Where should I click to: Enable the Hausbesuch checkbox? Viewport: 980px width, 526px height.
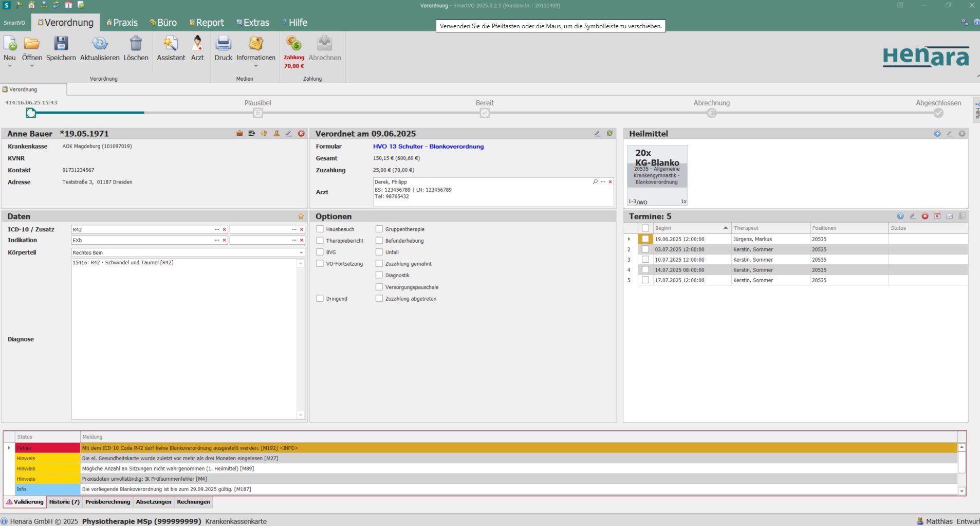click(320, 229)
